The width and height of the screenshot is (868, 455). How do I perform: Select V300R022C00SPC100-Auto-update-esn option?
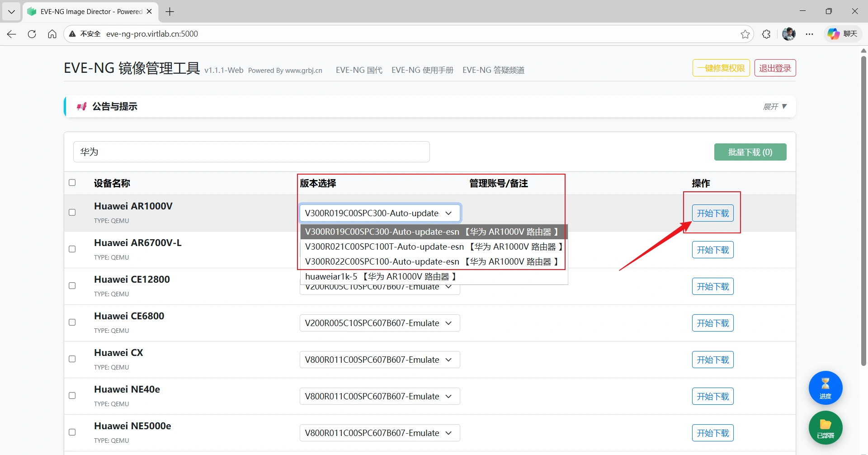pyautogui.click(x=434, y=261)
